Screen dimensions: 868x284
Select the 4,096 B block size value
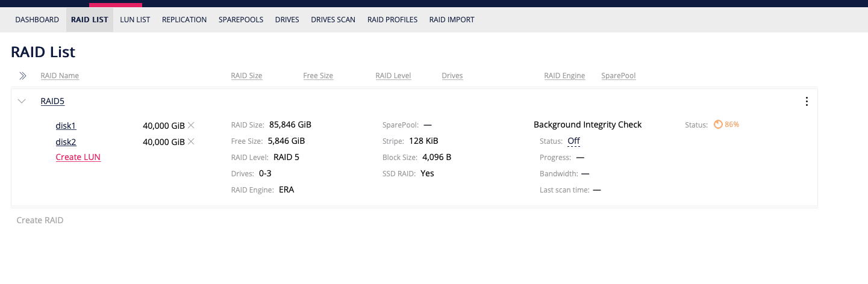pyautogui.click(x=437, y=157)
